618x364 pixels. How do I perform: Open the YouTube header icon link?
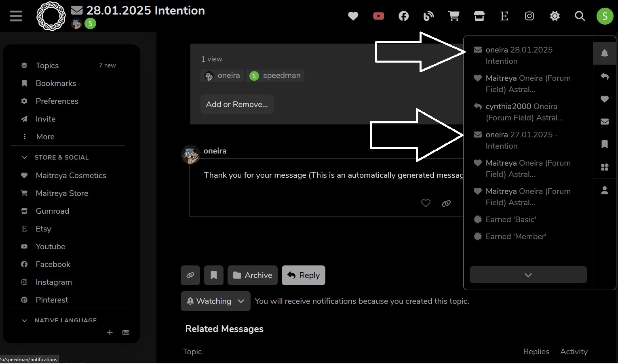tap(378, 16)
